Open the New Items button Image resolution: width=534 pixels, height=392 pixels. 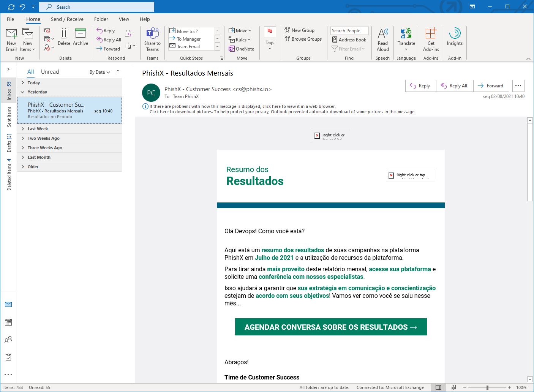(x=28, y=40)
